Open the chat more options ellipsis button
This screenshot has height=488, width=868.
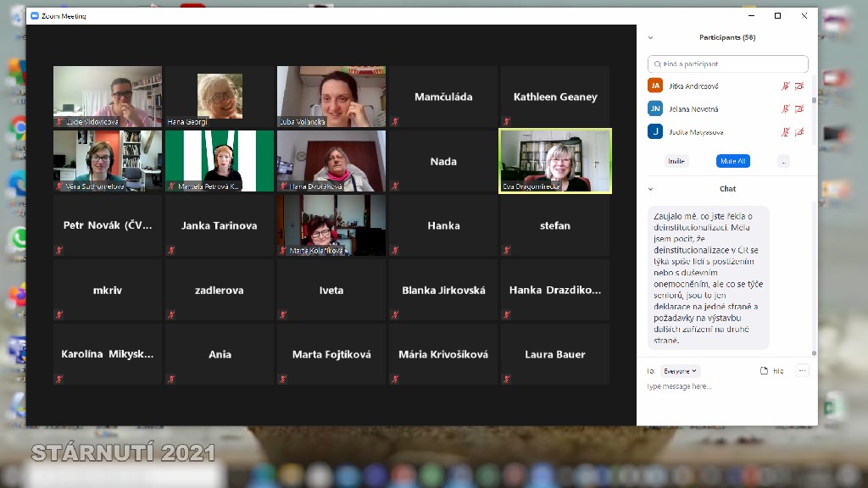click(x=802, y=370)
